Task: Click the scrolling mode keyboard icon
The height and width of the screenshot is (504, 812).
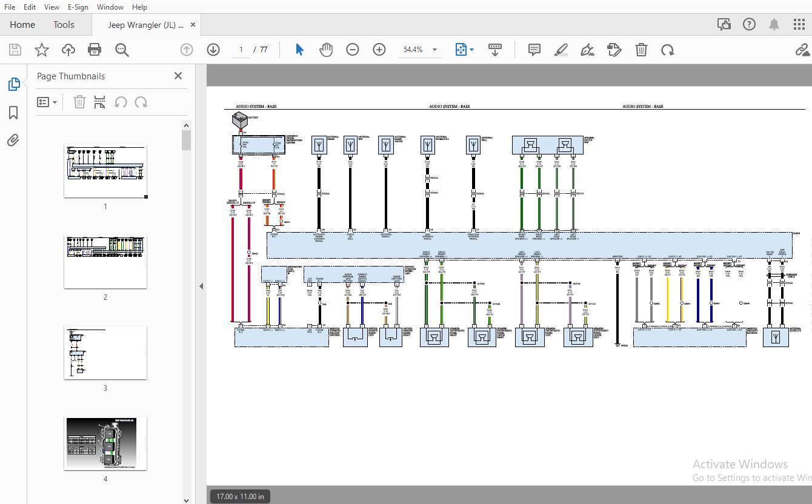Action: [x=495, y=50]
